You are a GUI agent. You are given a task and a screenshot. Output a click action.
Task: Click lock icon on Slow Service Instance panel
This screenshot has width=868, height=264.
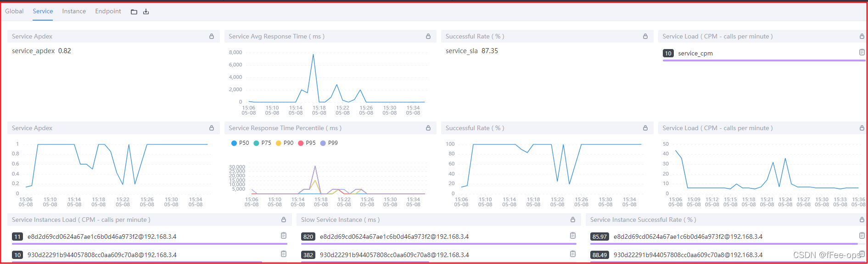pos(573,220)
